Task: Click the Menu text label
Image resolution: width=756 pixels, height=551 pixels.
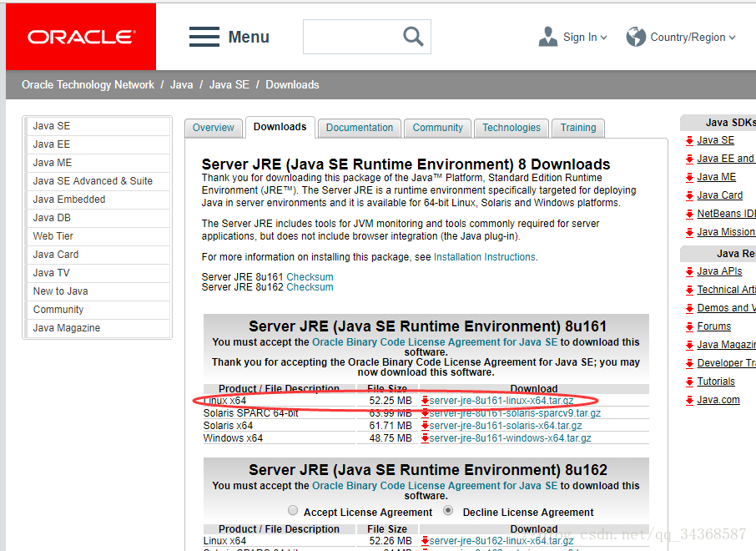Action: (249, 37)
